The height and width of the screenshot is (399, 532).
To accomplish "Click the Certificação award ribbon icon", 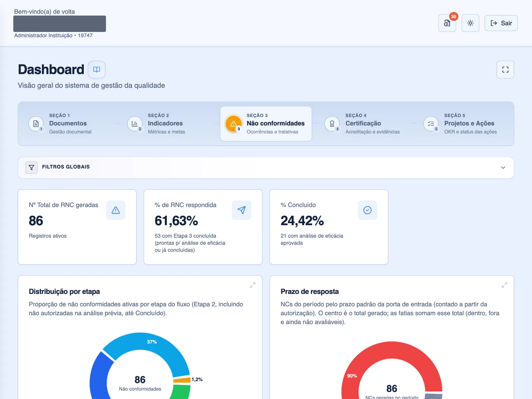I will [x=332, y=124].
